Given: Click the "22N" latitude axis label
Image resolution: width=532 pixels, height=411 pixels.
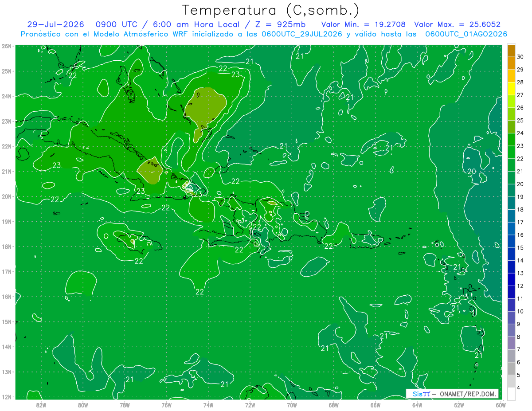Looking at the screenshot, I should (7, 146).
